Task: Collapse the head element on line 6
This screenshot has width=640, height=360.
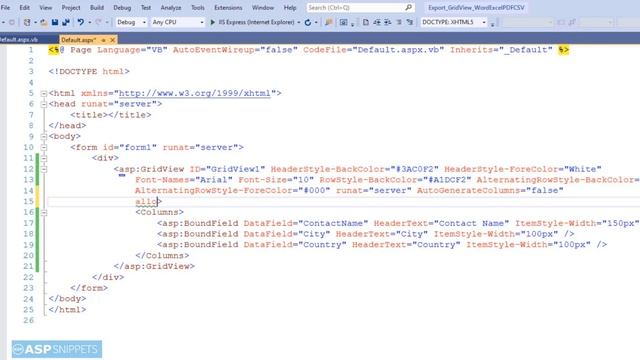Action: 44,104
